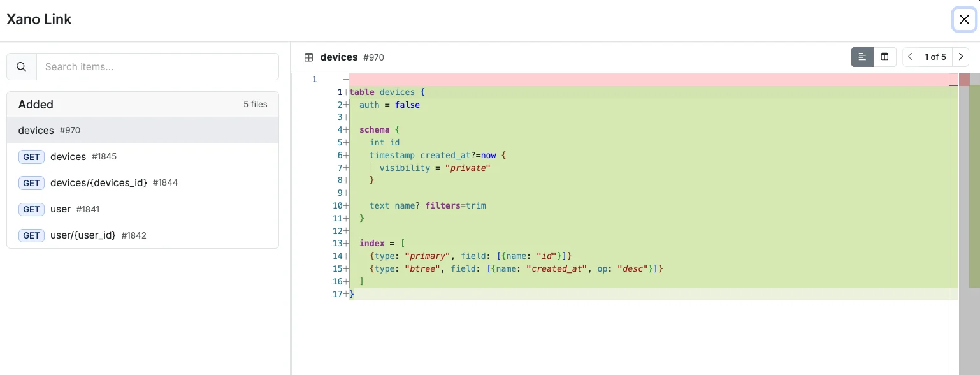
Task: Click the primary index definition line
Action: [x=471, y=256]
